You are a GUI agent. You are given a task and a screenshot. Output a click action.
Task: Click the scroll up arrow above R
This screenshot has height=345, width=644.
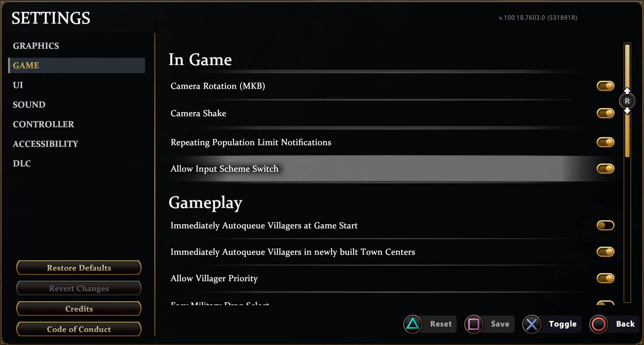point(627,90)
